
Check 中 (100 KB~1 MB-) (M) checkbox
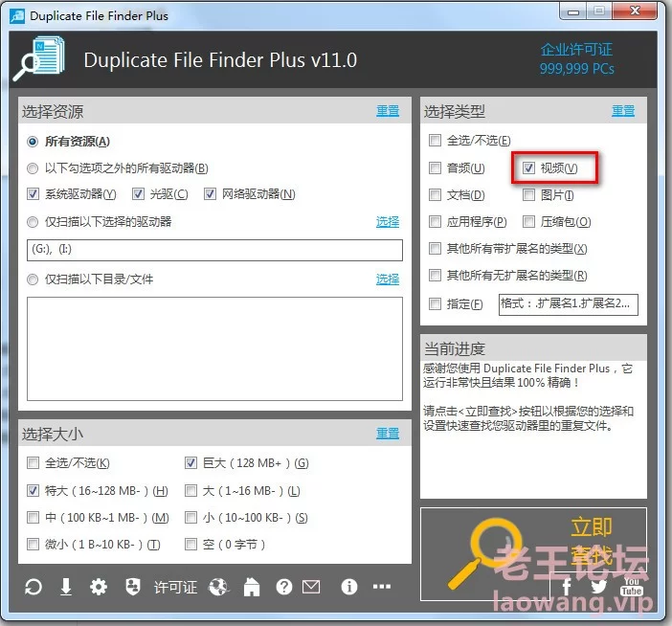33,518
